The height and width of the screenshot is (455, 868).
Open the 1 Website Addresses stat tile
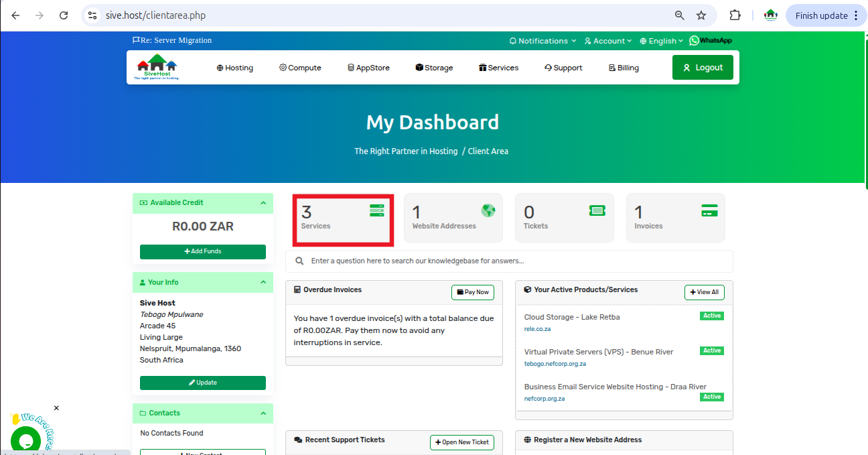coord(453,218)
